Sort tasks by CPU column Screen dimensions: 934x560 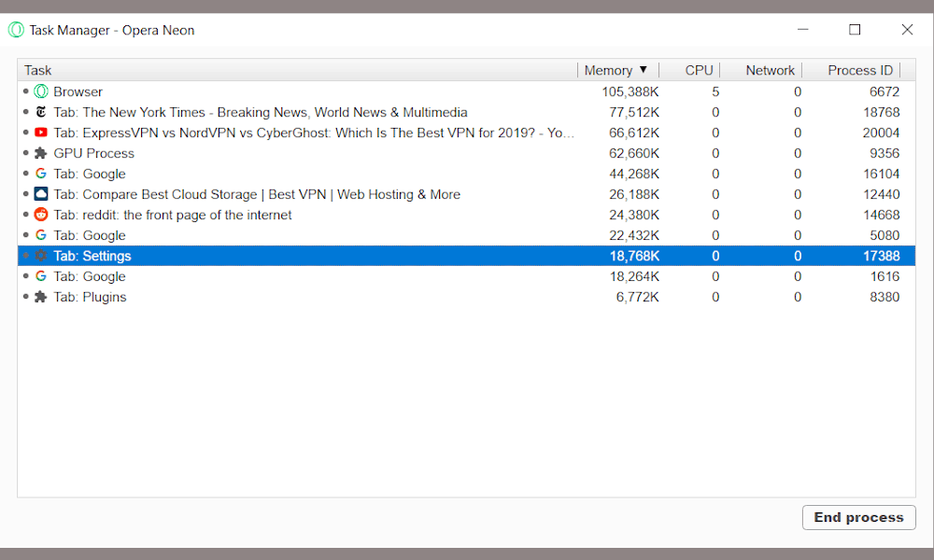[699, 70]
